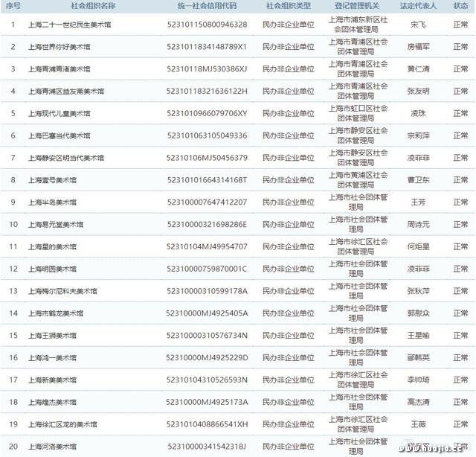Viewport: 476px width, 457px height.
Task: Select legal representative 曹卫东 cell
Action: pyautogui.click(x=419, y=180)
